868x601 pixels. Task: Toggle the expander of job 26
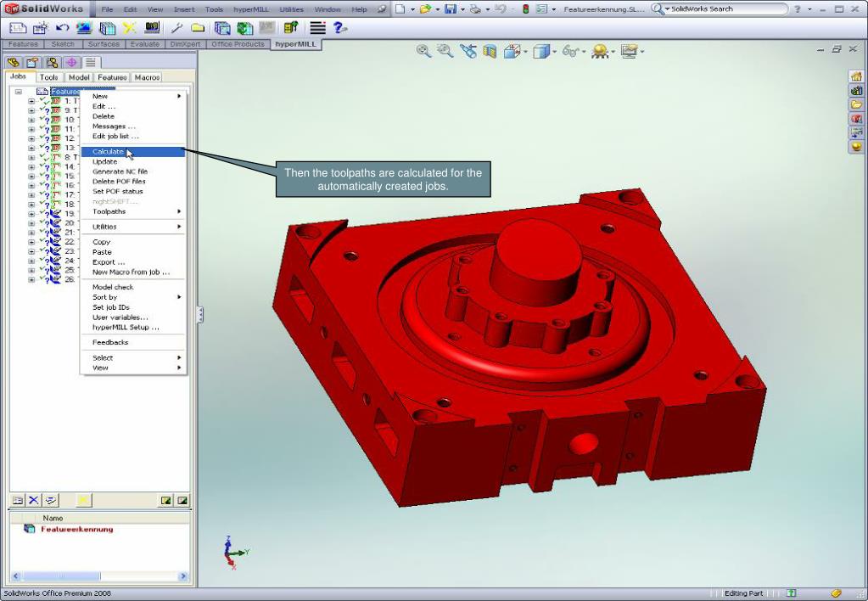(31, 280)
